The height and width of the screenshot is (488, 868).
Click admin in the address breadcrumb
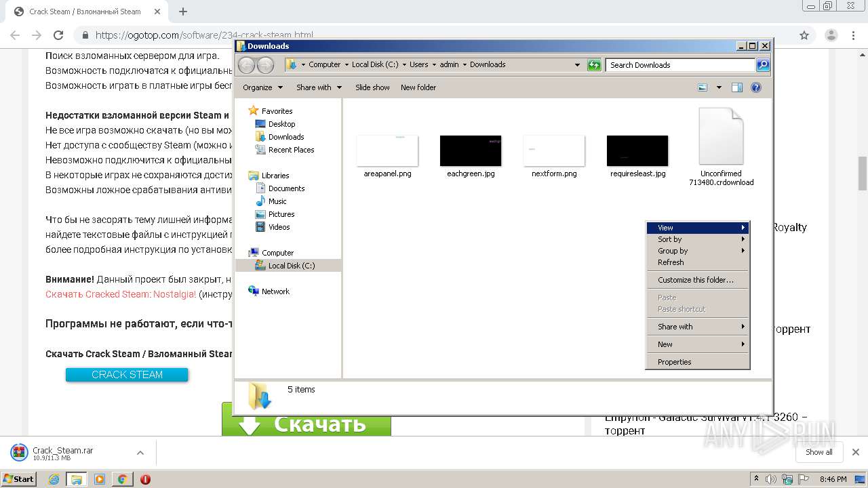tap(449, 64)
